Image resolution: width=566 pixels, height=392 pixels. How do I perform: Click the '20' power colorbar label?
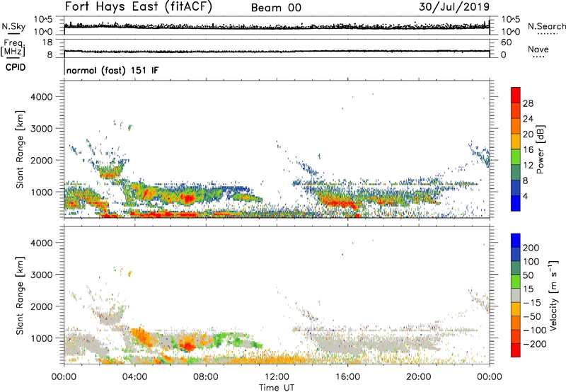[x=528, y=134]
